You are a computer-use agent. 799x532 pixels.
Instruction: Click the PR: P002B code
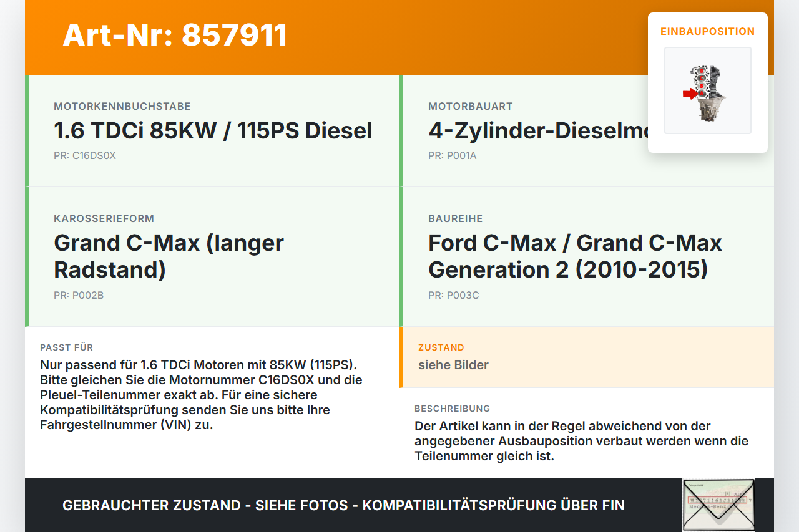tap(79, 295)
